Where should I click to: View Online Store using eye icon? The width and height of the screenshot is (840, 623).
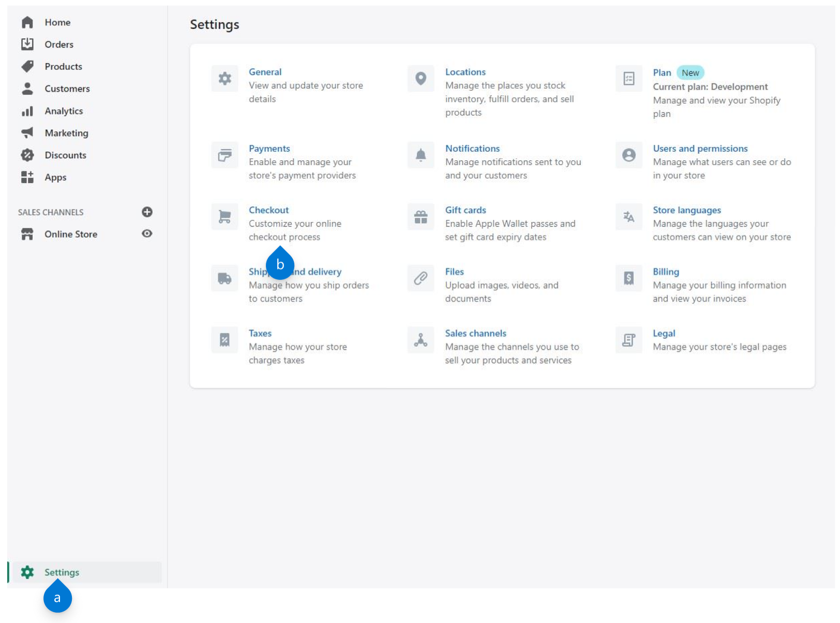pos(147,234)
